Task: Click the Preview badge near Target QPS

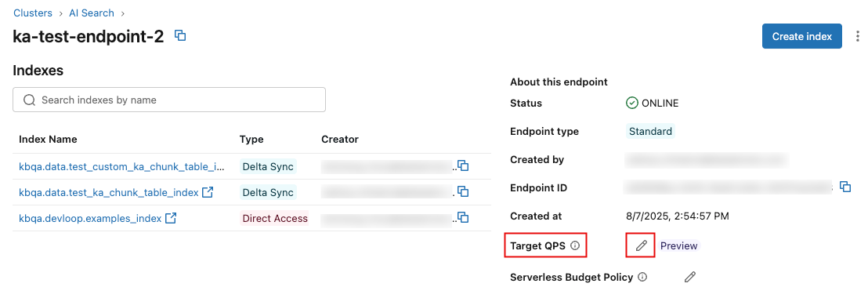Action: pos(678,246)
